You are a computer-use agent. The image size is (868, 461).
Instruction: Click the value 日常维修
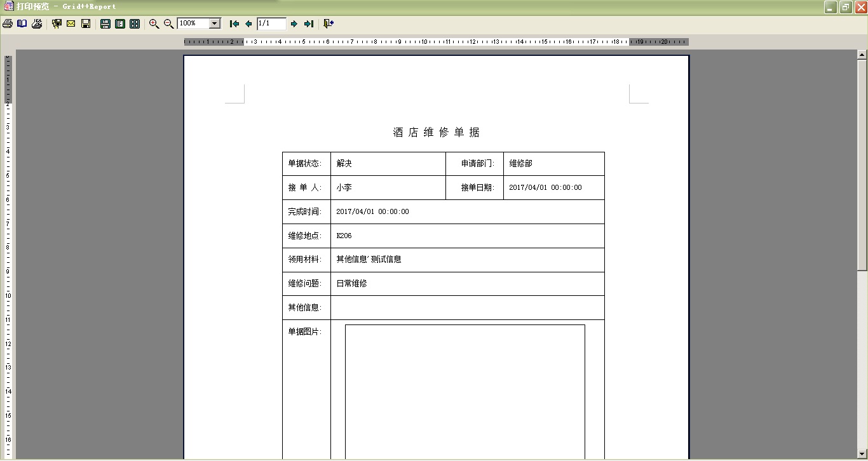click(x=351, y=284)
